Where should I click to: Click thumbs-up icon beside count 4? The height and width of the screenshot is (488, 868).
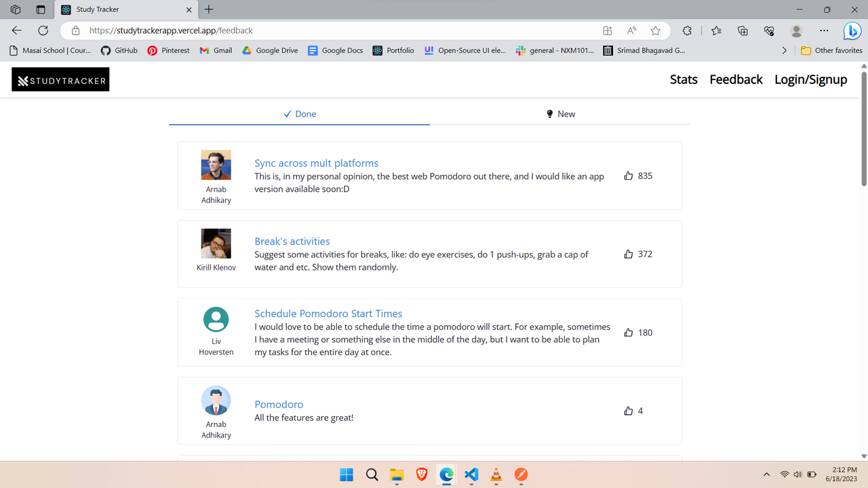(629, 411)
